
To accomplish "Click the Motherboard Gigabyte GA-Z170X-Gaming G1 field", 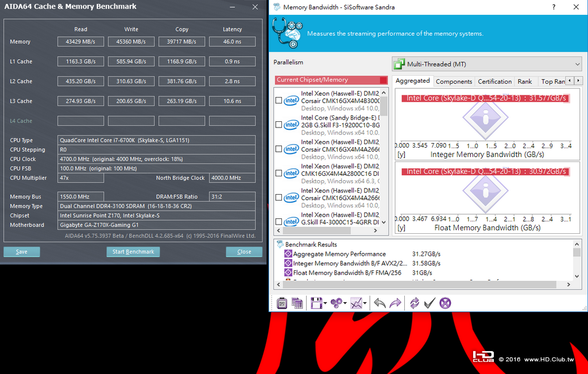I will coord(156,225).
